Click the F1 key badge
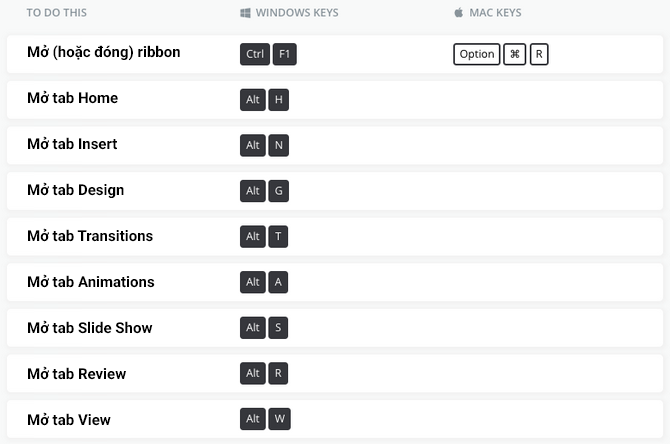670x444 pixels. tap(285, 54)
